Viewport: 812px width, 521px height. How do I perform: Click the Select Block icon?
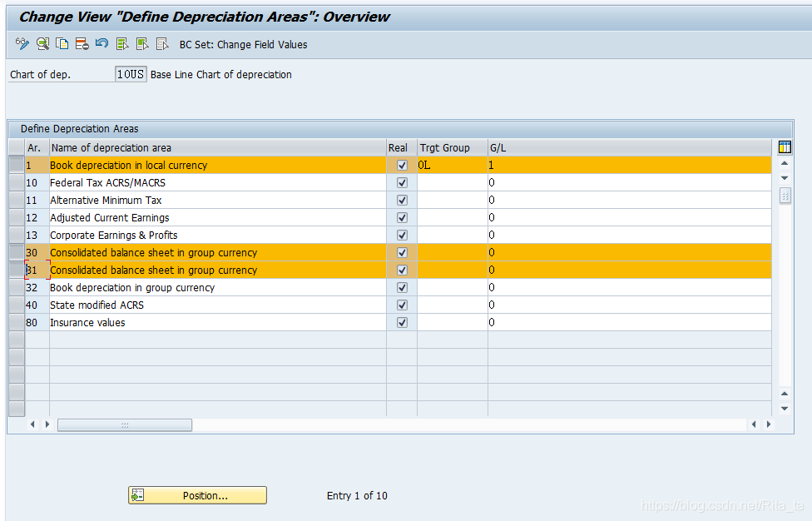(x=142, y=44)
